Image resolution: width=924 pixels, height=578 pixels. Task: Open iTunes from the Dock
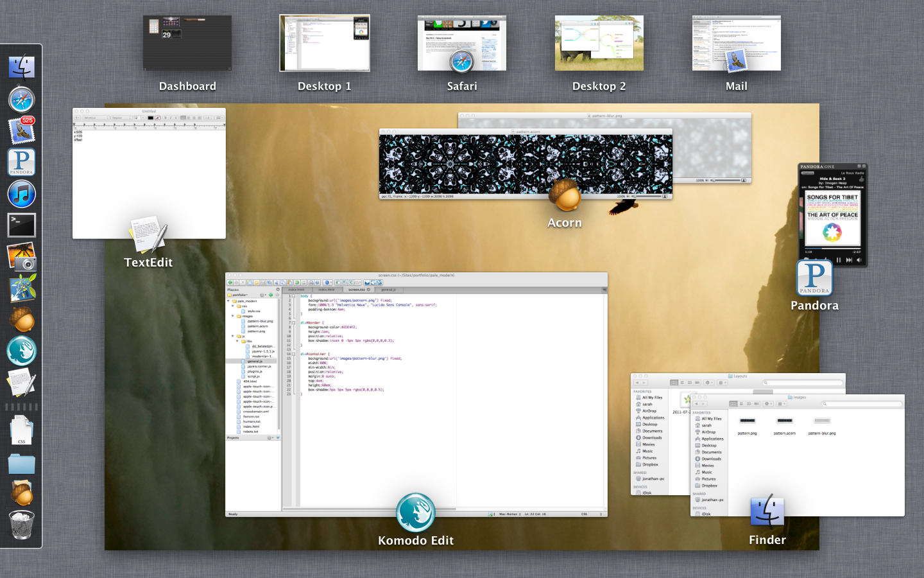(x=21, y=193)
